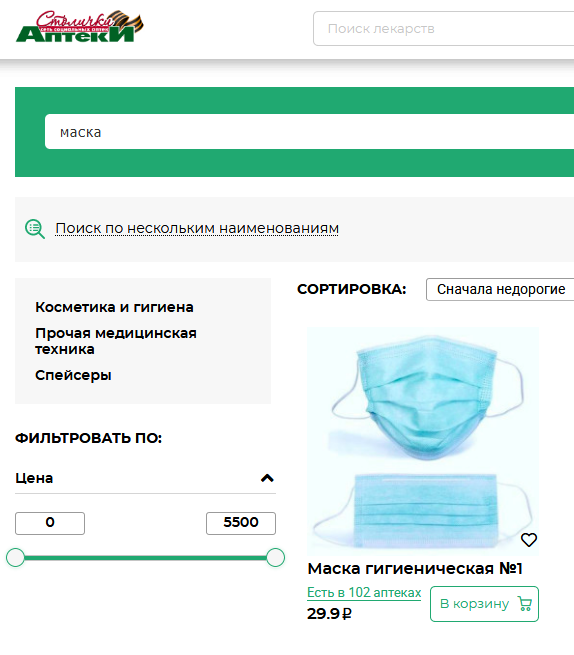Click the search field containing маска
The width and height of the screenshot is (574, 655).
pos(310,132)
